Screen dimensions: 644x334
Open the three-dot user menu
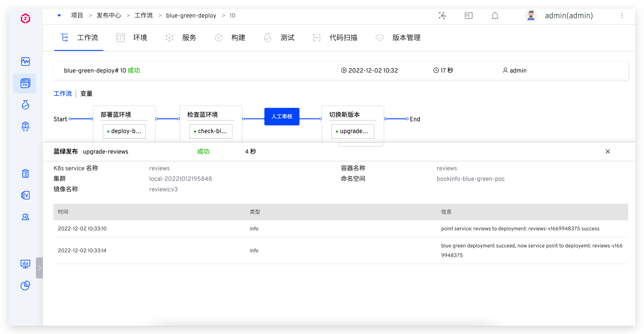click(x=622, y=16)
